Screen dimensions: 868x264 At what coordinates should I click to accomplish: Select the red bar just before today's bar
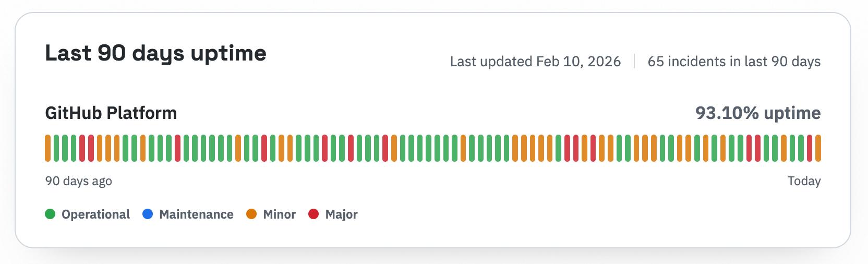tap(810, 148)
